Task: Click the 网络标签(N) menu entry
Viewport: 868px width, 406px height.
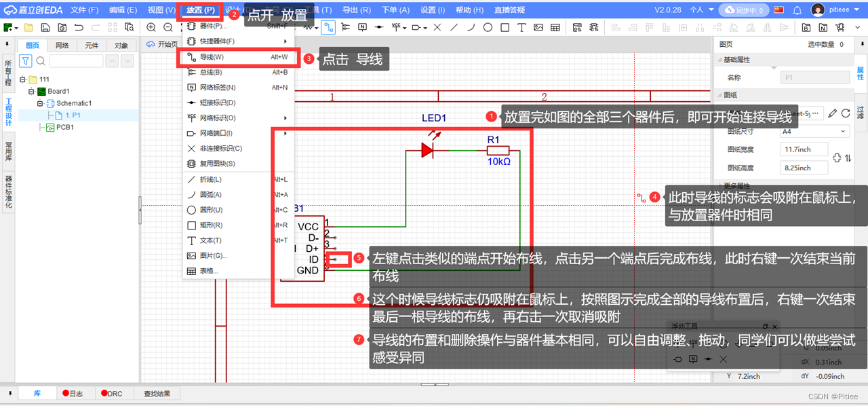Action: [238, 88]
